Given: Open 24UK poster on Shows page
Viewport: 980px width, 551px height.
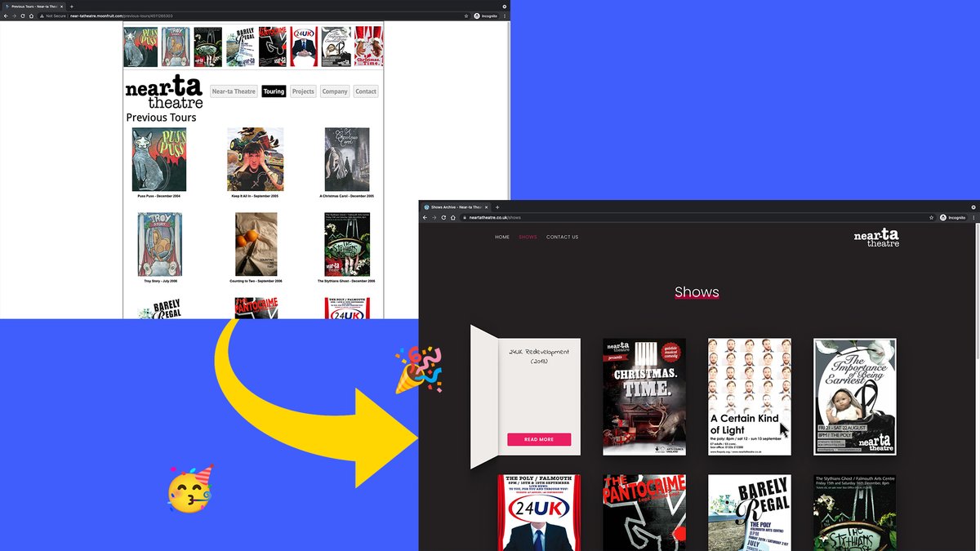Looking at the screenshot, I should pos(539,513).
